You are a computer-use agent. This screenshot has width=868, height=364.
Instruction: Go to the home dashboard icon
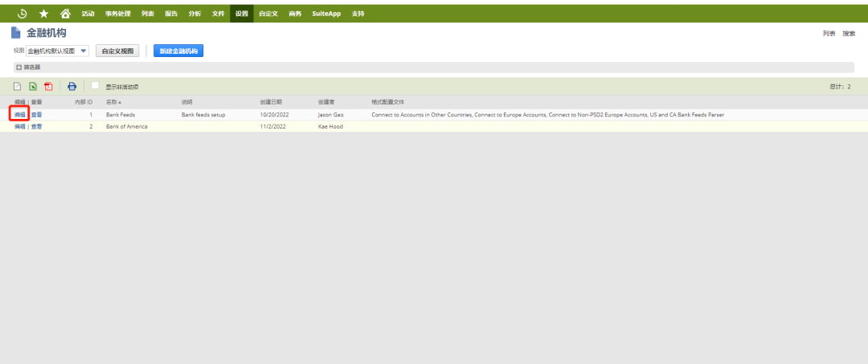coord(65,14)
